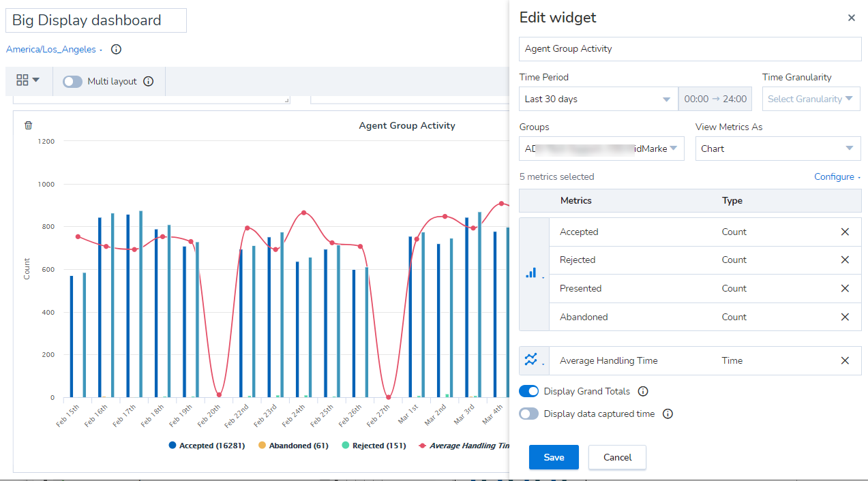Cancel editing the widget
This screenshot has height=481, width=868.
(x=617, y=457)
